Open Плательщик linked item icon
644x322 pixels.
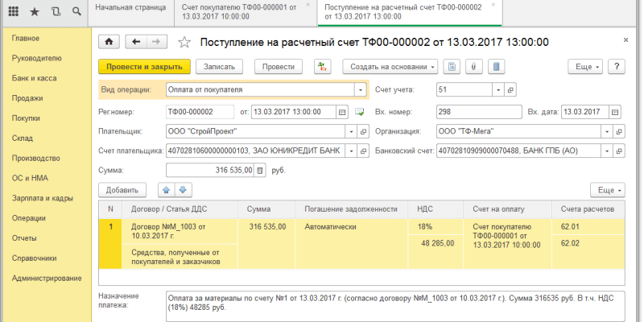pyautogui.click(x=363, y=132)
